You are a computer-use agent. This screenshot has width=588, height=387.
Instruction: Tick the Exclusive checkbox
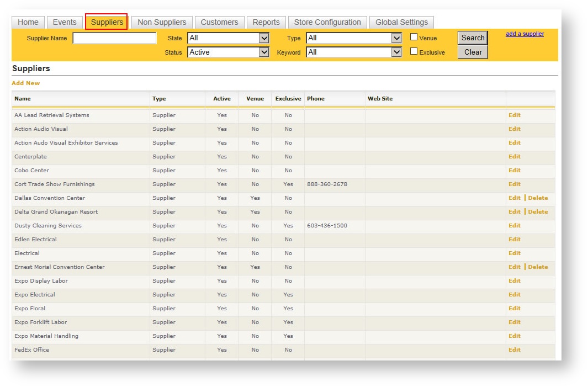414,52
